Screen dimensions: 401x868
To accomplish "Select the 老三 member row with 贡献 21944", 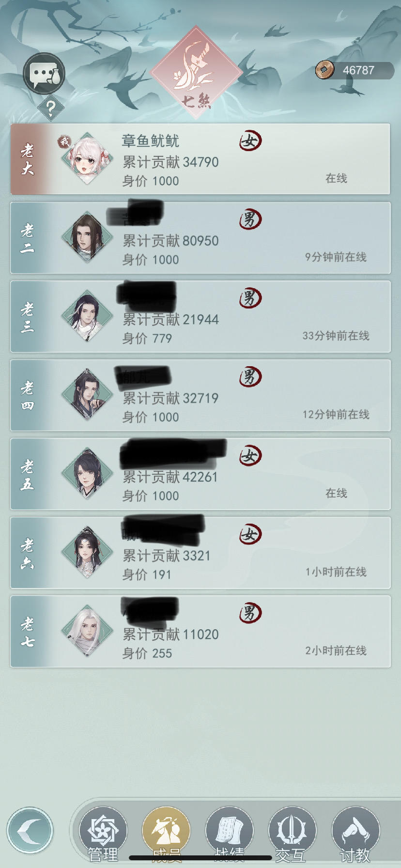I will coord(200,317).
